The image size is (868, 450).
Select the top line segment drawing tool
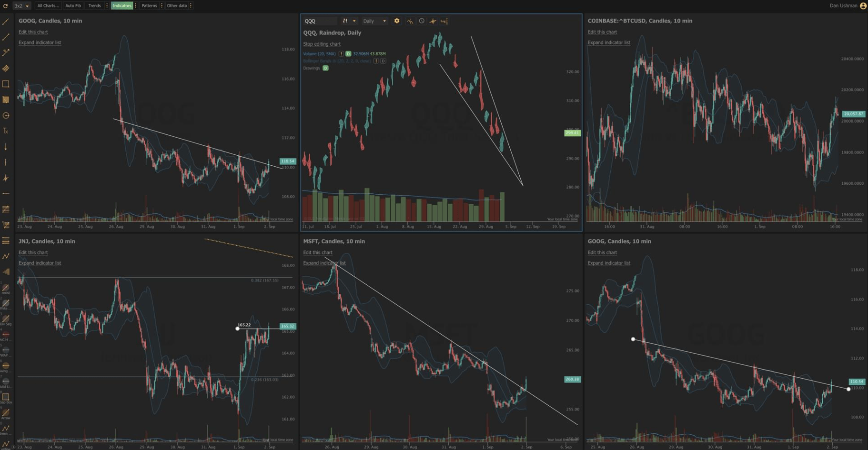(6, 21)
